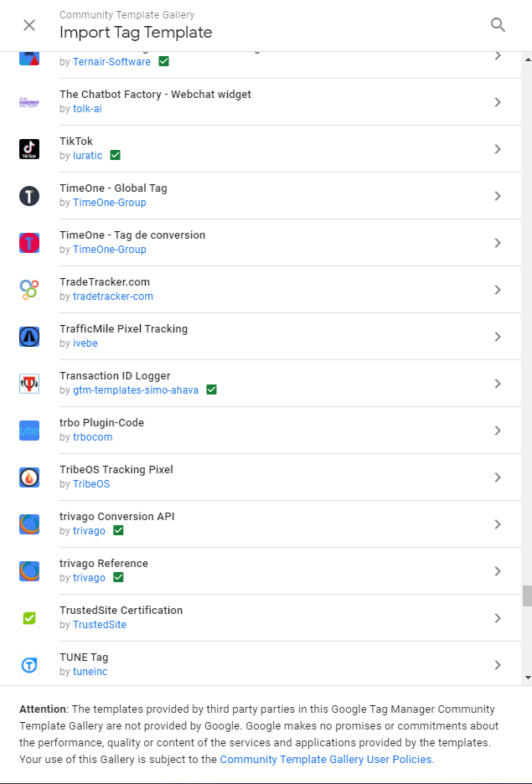The width and height of the screenshot is (532, 784).
Task: Click the verified badge next to luratic
Action: [x=115, y=155]
